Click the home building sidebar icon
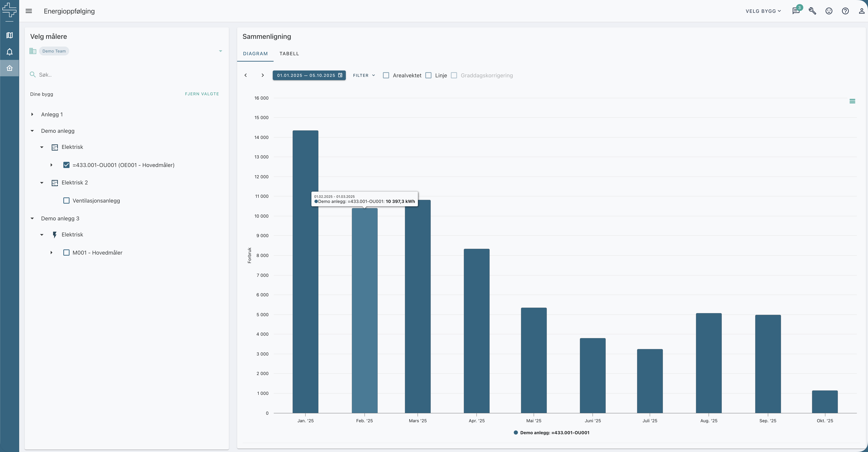Image resolution: width=868 pixels, height=452 pixels. (9, 68)
